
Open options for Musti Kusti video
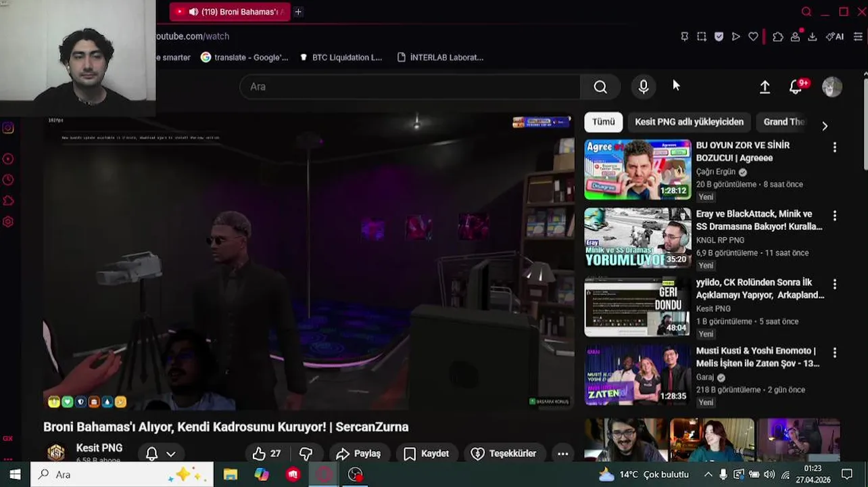835,352
